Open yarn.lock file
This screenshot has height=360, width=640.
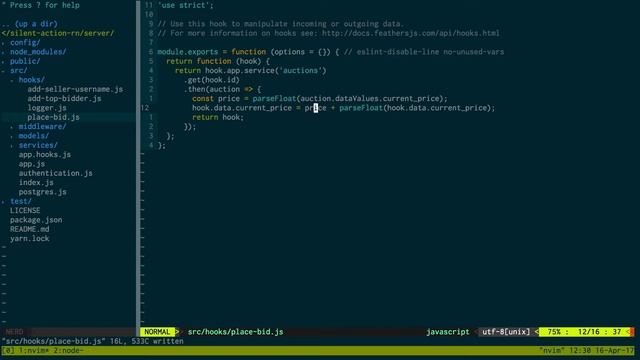29,239
